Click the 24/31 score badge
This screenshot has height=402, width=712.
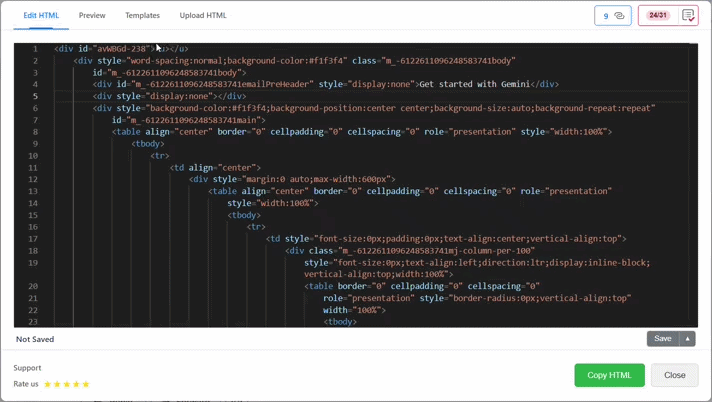(658, 15)
